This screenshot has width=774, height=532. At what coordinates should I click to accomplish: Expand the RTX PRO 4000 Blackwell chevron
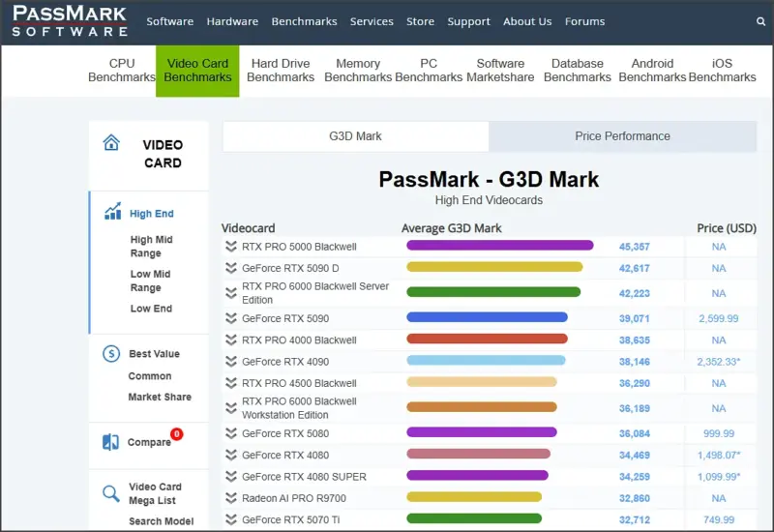pyautogui.click(x=231, y=340)
